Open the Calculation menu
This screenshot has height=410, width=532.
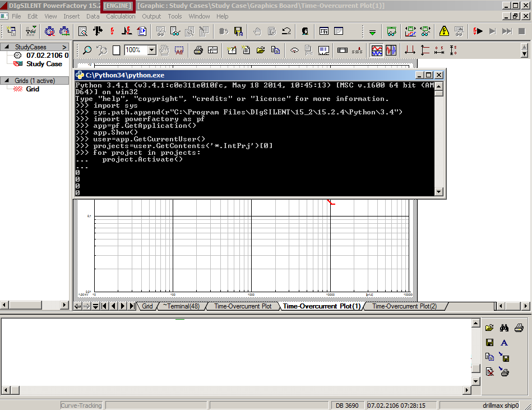(121, 16)
